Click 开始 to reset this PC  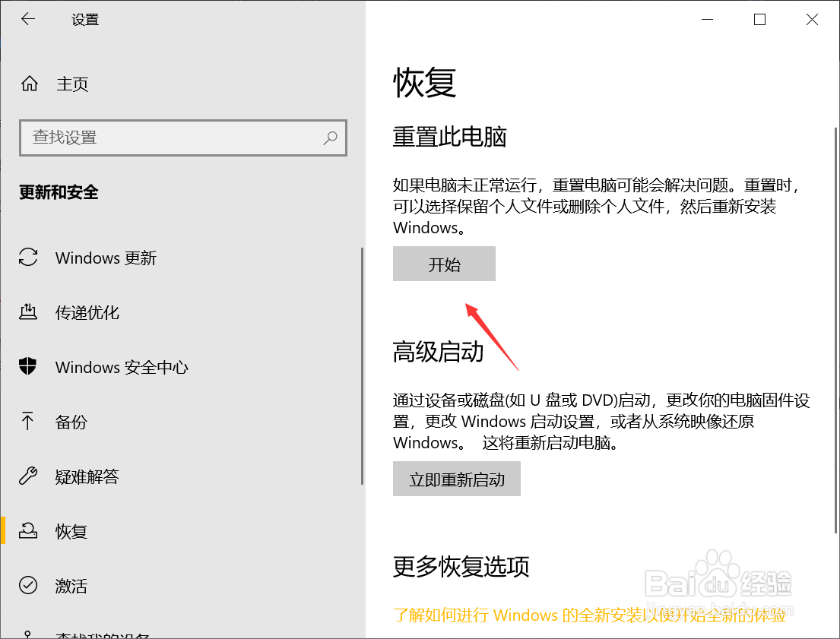[444, 264]
